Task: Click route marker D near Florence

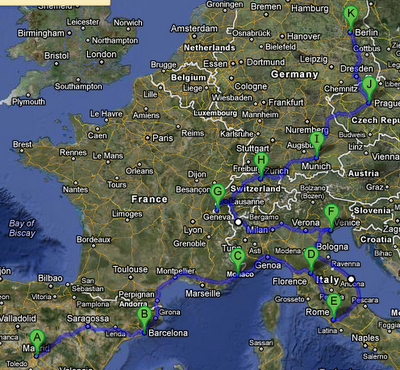Action: [311, 259]
